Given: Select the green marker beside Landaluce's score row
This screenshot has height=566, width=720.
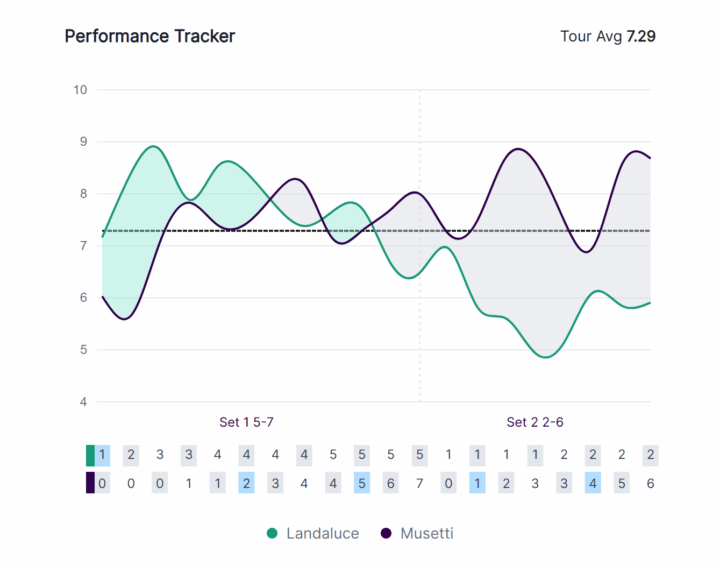Looking at the screenshot, I should click(90, 455).
